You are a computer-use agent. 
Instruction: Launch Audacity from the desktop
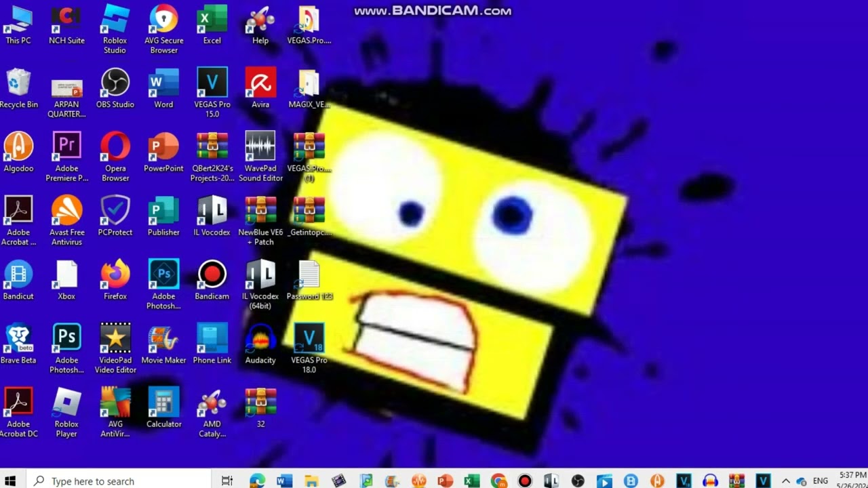click(x=260, y=344)
